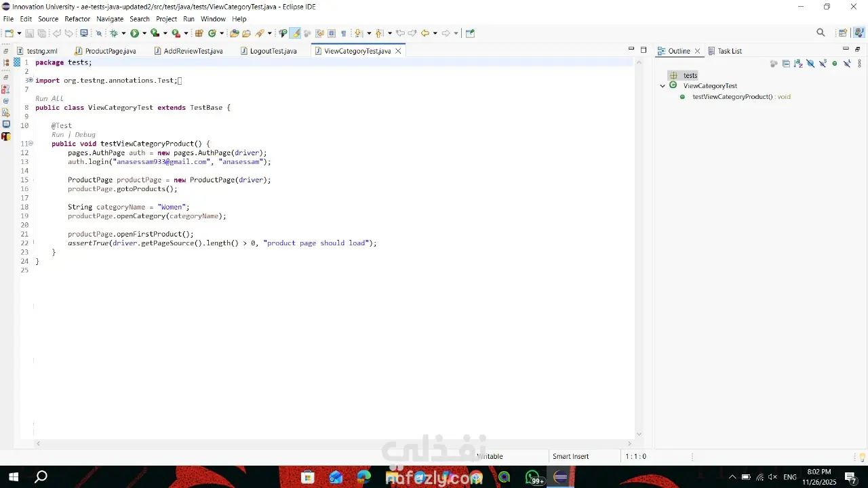Open the External Tools dropdown arrow
Viewport: 868px width, 488px height.
click(186, 33)
